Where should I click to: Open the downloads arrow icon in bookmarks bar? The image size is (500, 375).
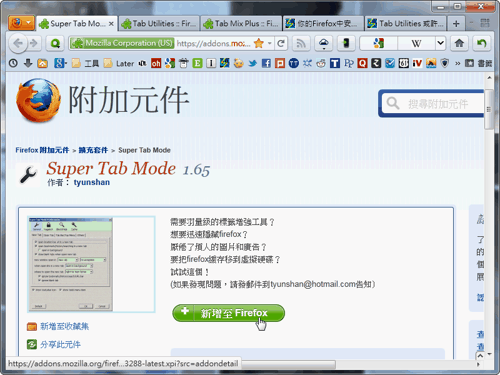pyautogui.click(x=28, y=63)
